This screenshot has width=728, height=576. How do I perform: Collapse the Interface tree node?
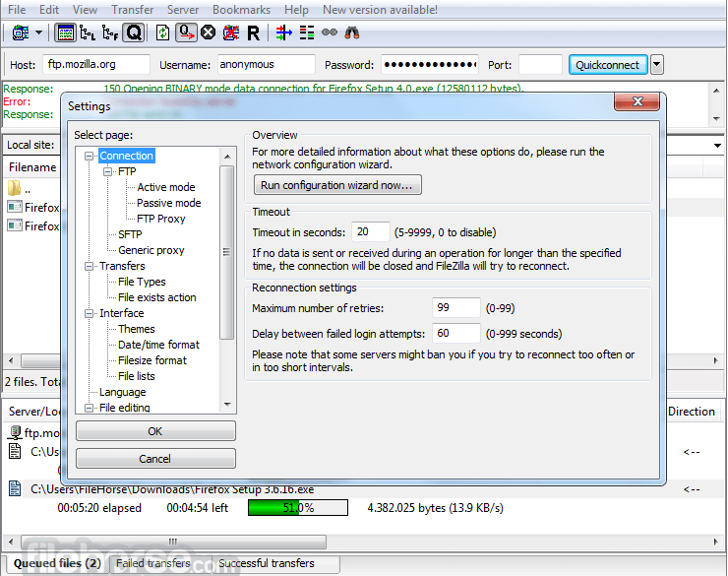pos(89,313)
